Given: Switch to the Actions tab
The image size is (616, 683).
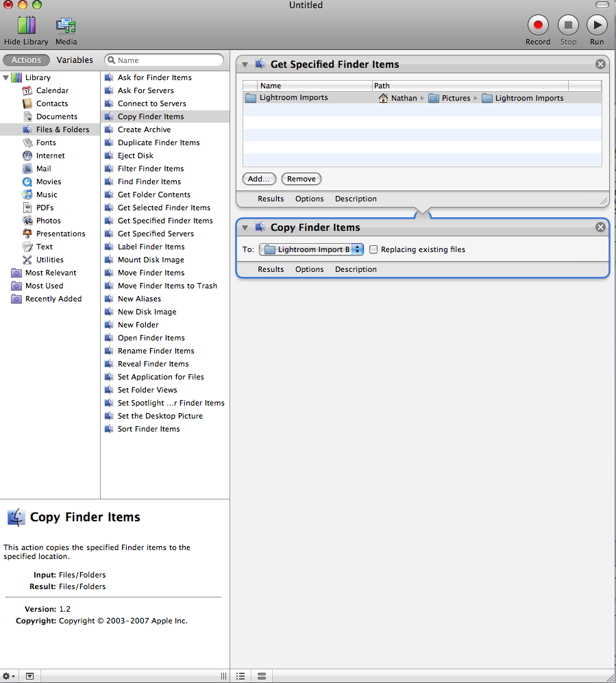Looking at the screenshot, I should tap(26, 60).
